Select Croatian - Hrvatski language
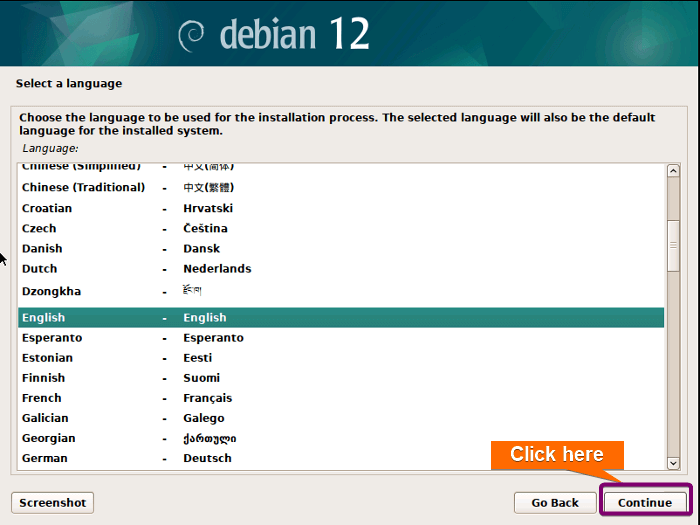The width and height of the screenshot is (700, 525). click(341, 208)
